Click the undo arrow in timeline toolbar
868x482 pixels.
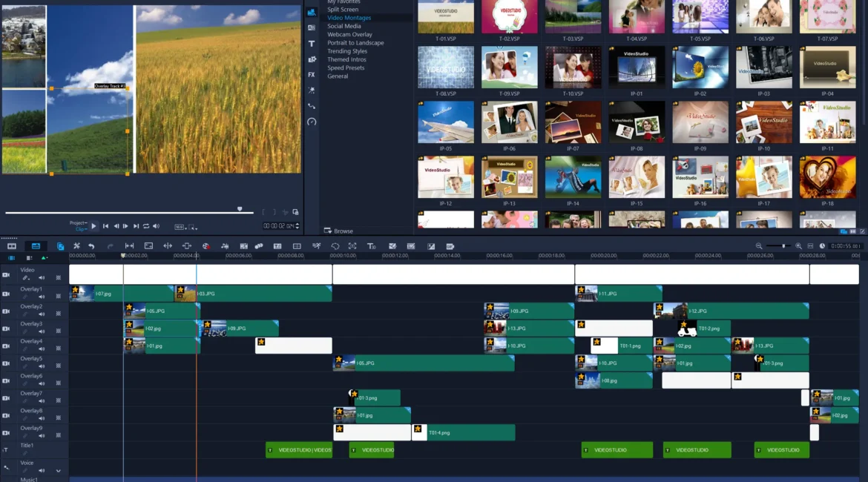click(91, 246)
